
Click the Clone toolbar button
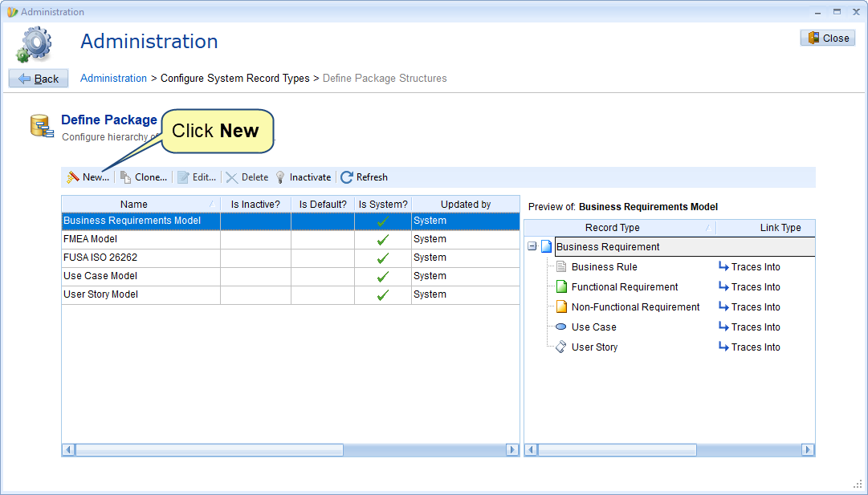(x=144, y=177)
